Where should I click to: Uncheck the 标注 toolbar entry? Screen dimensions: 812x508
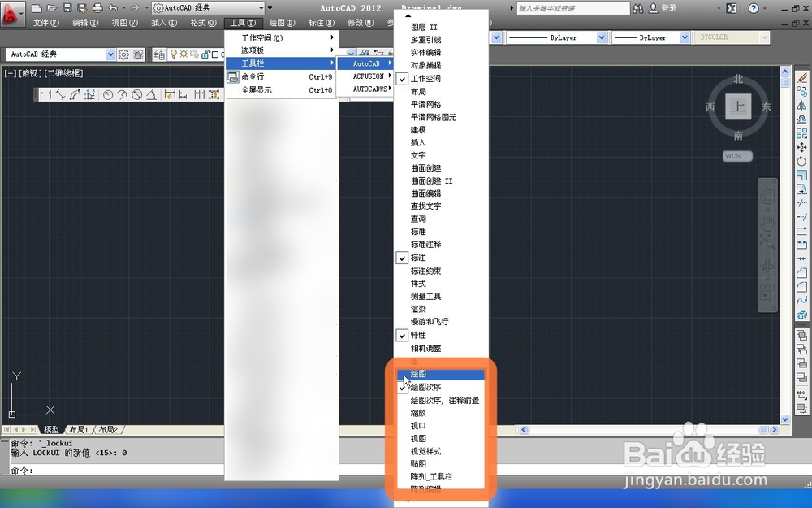click(443, 258)
